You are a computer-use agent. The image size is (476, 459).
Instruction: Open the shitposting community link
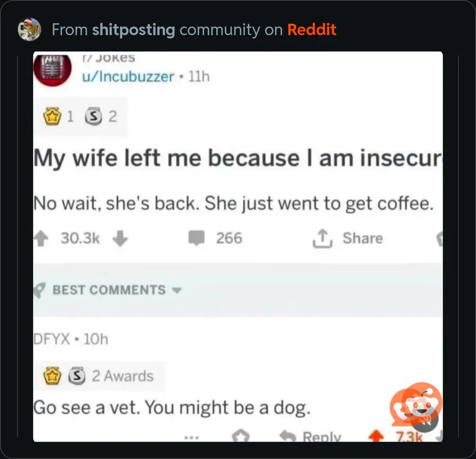[x=134, y=30]
